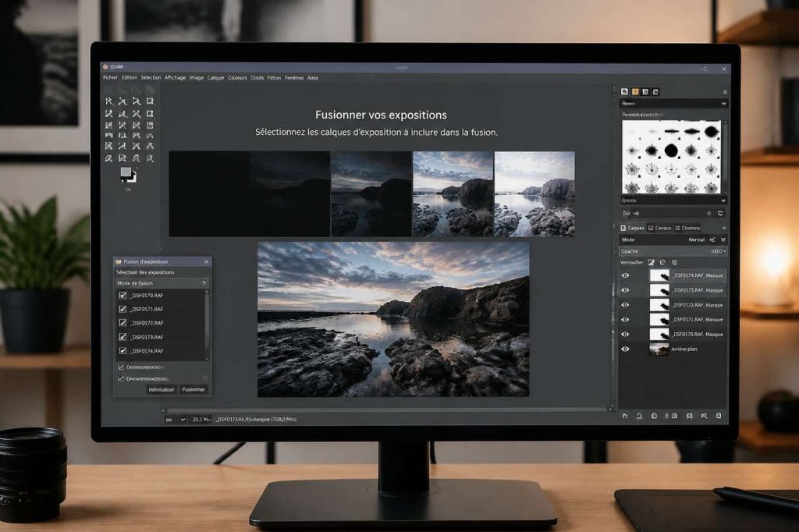This screenshot has height=532, width=799.
Task: Adjust the Opacité slider
Action: click(x=673, y=251)
